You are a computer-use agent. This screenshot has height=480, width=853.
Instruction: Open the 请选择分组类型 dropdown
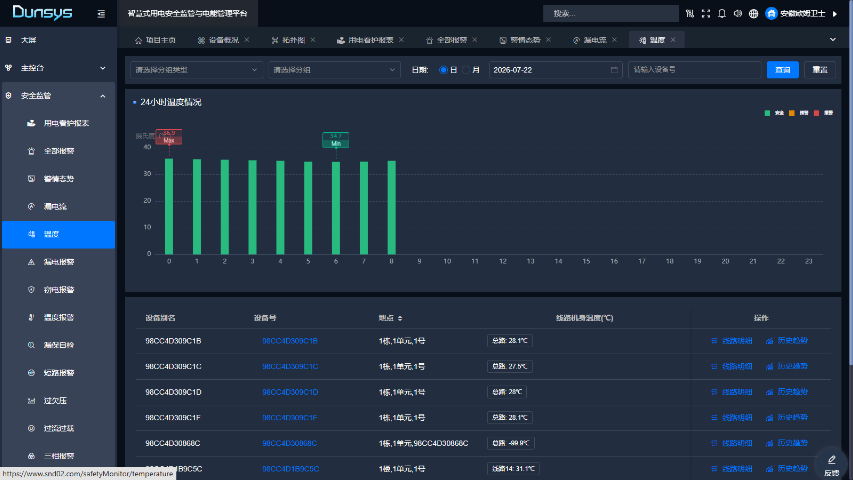coord(196,70)
